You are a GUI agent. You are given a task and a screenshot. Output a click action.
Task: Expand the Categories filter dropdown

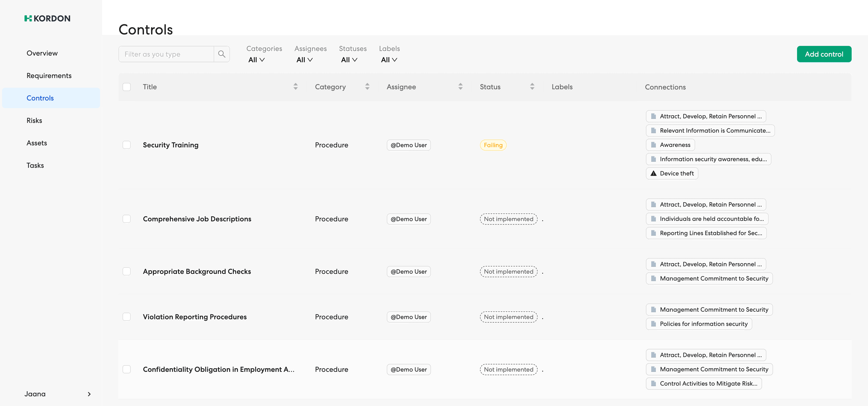tap(256, 60)
